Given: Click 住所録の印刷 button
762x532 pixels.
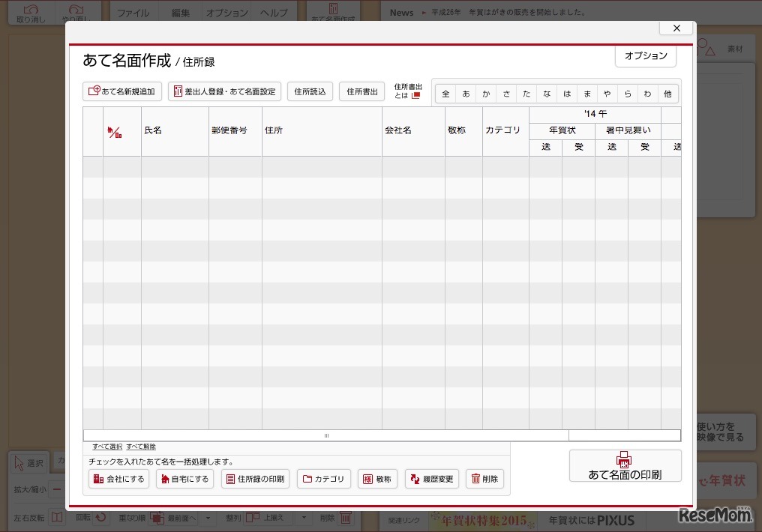Looking at the screenshot, I should 256,479.
